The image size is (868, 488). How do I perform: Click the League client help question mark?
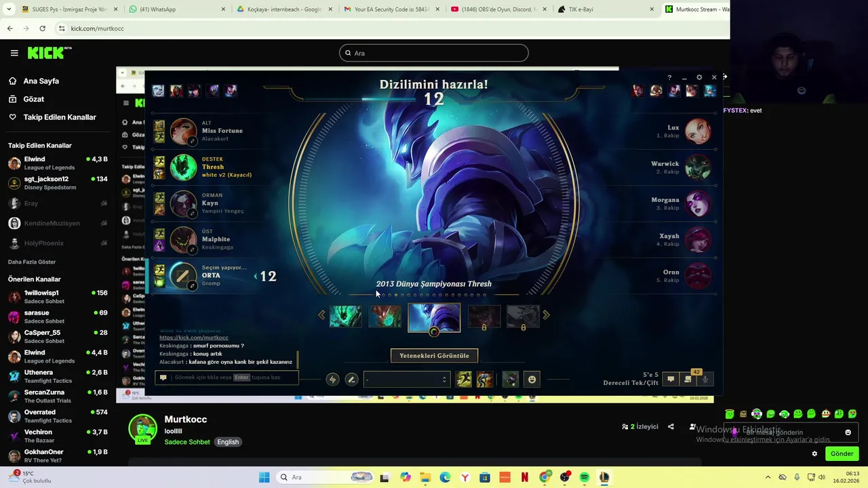coord(669,77)
